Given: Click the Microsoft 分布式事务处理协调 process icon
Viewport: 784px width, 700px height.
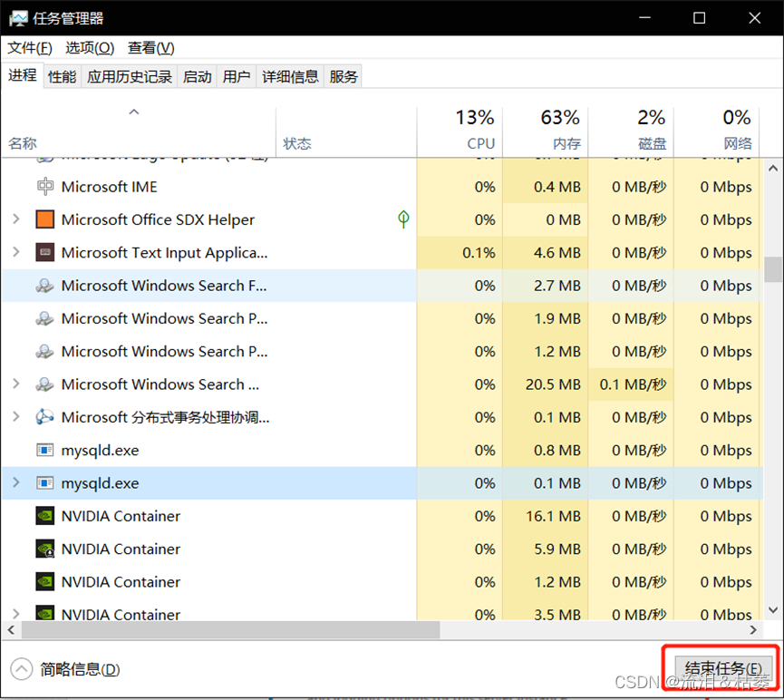Looking at the screenshot, I should pos(45,417).
